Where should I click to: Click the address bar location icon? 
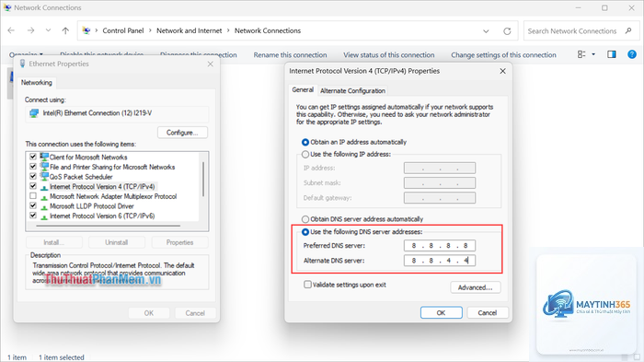point(86,30)
